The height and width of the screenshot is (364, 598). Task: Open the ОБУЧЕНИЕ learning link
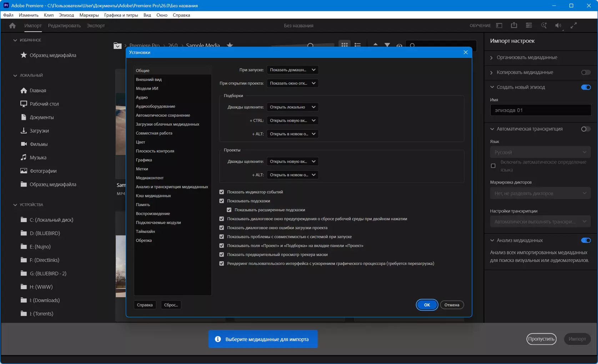(480, 26)
